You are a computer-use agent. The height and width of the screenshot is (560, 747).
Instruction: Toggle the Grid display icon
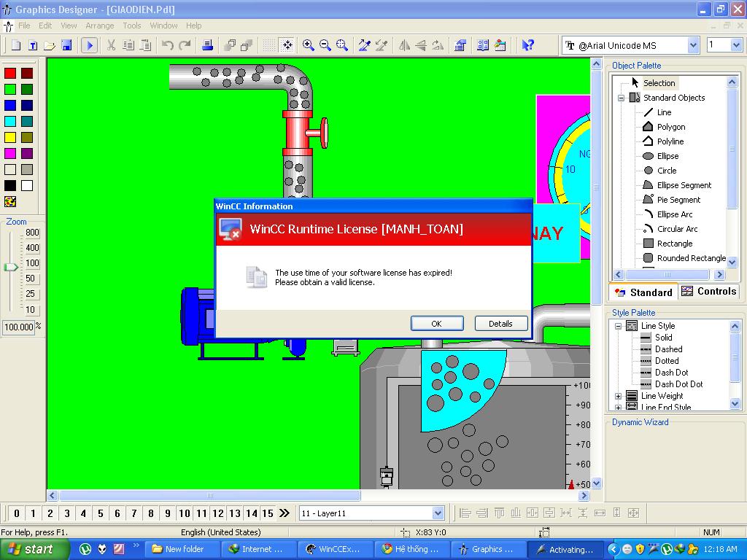(x=269, y=46)
